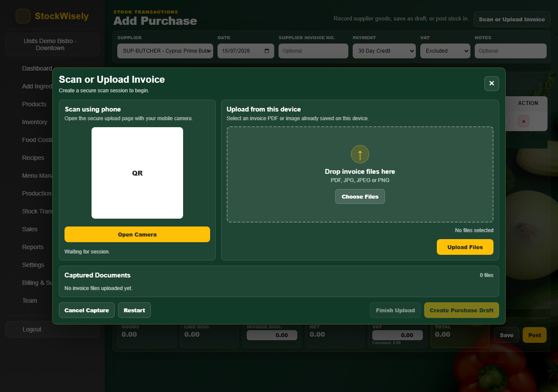
Task: Click the Logout button
Action: [x=52, y=329]
